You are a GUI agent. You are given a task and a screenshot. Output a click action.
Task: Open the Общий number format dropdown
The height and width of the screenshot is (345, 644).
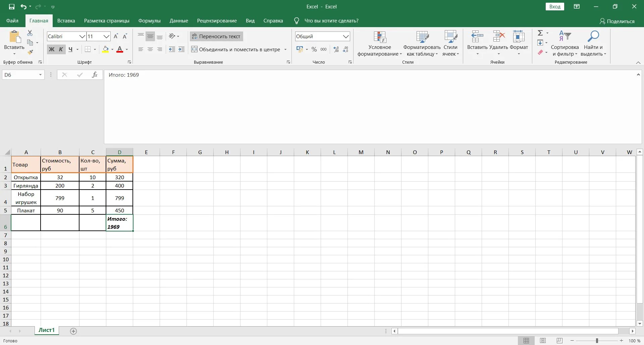point(346,36)
